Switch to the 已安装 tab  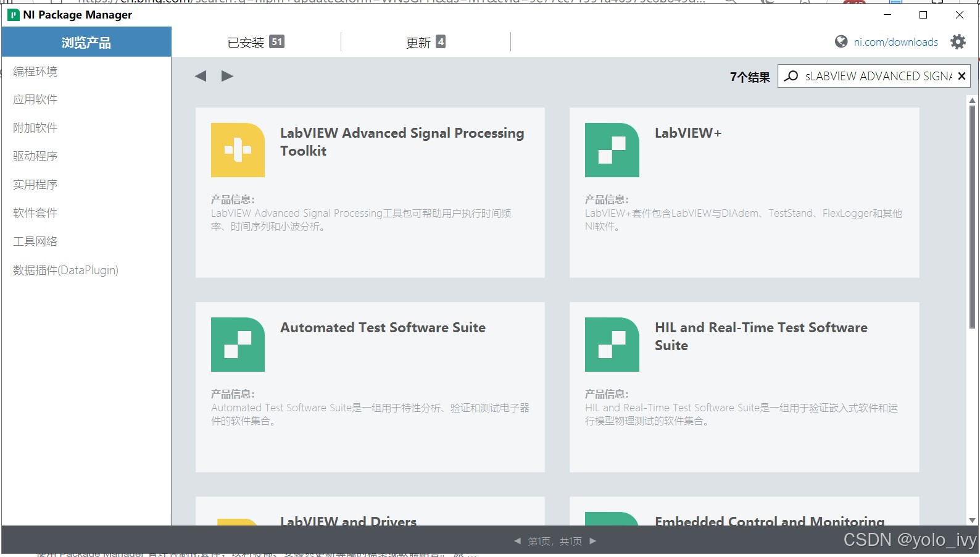point(255,42)
